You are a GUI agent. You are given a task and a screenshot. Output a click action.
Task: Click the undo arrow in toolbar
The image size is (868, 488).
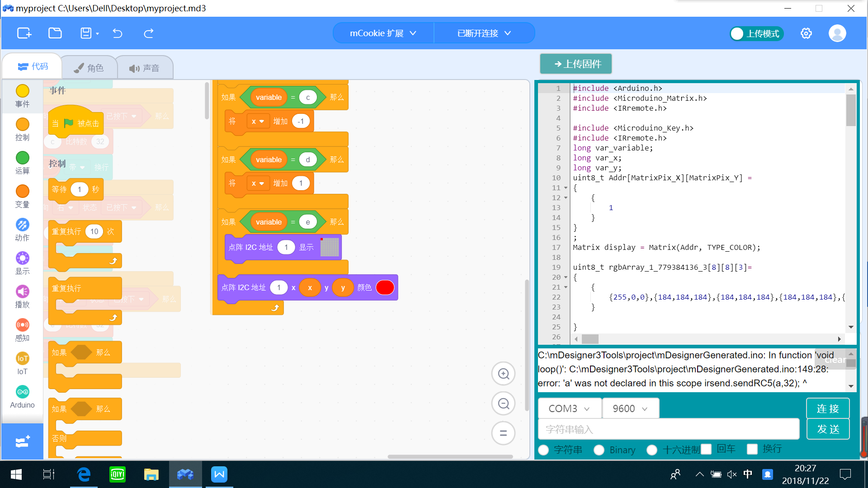click(x=118, y=33)
